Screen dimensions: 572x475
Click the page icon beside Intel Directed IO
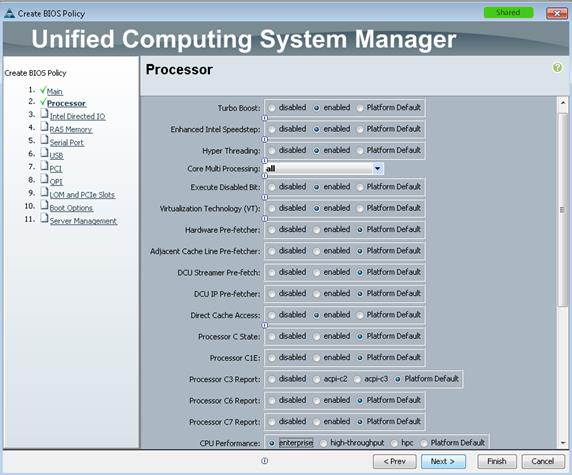[44, 113]
